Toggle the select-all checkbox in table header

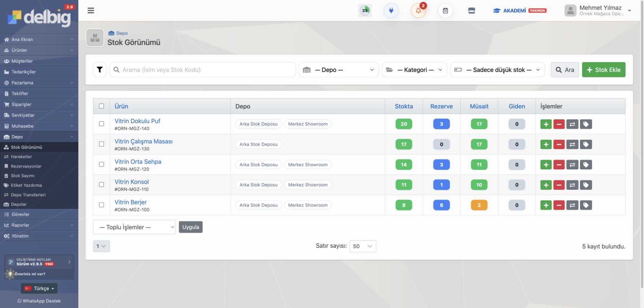tap(102, 106)
